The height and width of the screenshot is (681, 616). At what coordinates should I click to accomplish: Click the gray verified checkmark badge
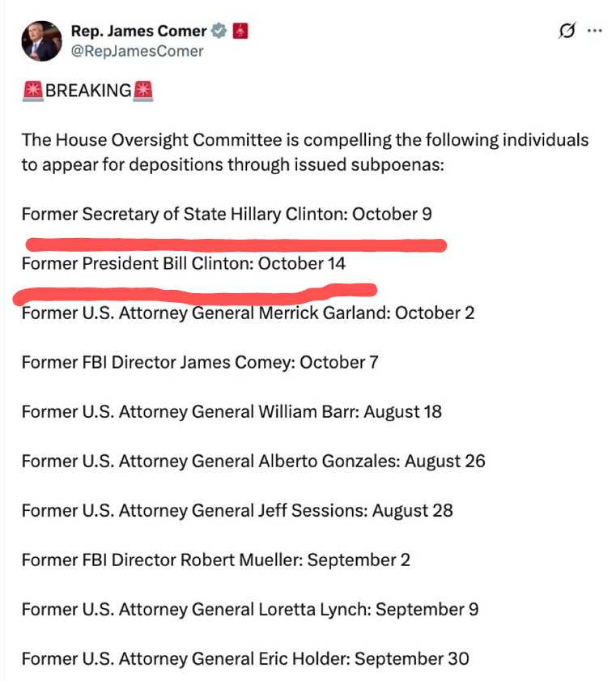click(x=219, y=32)
